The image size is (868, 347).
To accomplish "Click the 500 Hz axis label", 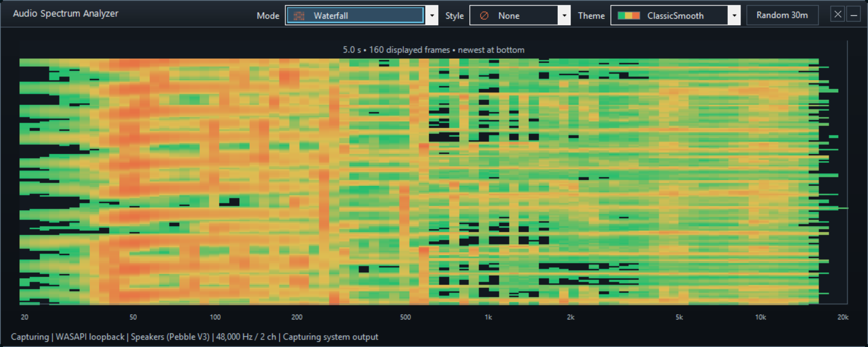I will coord(406,317).
